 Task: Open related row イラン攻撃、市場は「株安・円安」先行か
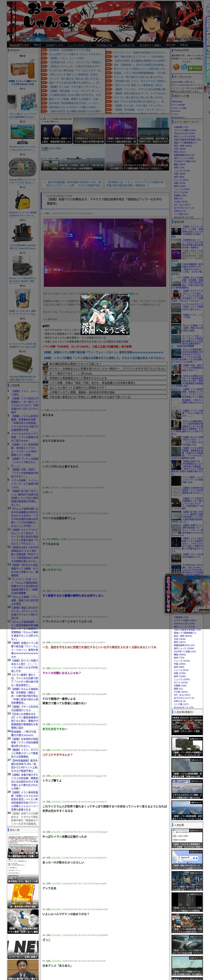(105, 383)
